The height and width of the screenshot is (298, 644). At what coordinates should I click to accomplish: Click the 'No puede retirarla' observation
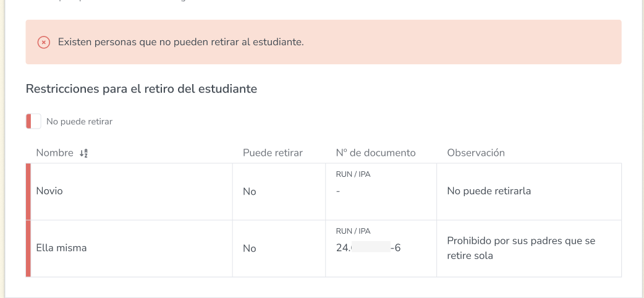click(489, 191)
